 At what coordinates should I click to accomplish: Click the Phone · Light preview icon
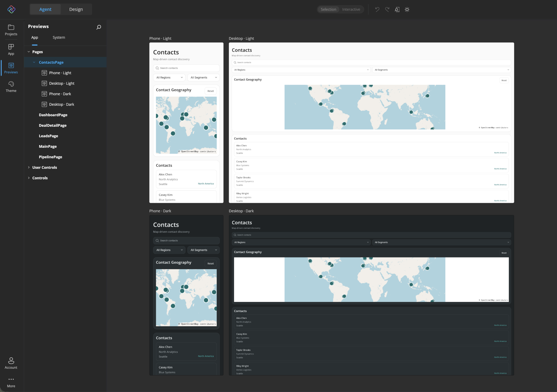pyautogui.click(x=44, y=73)
